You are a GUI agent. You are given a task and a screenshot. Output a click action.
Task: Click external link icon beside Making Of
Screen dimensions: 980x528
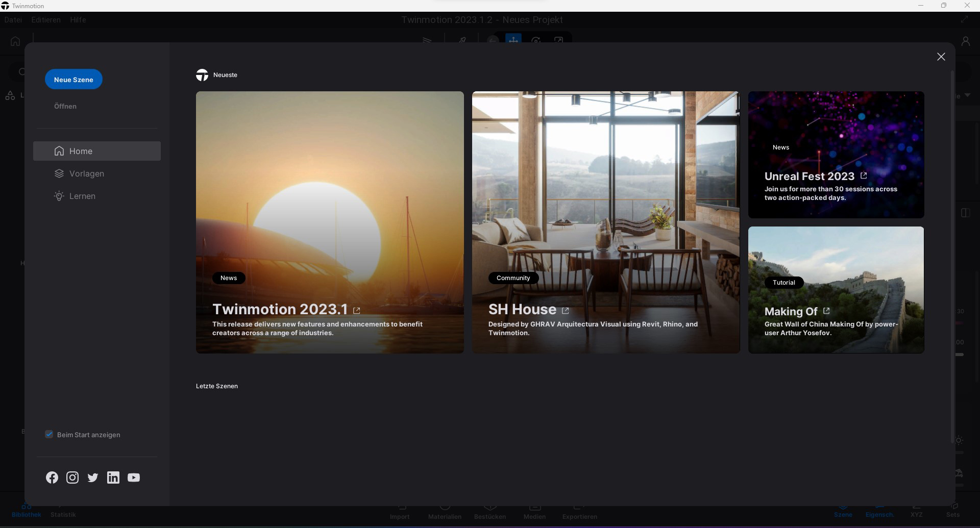click(826, 311)
